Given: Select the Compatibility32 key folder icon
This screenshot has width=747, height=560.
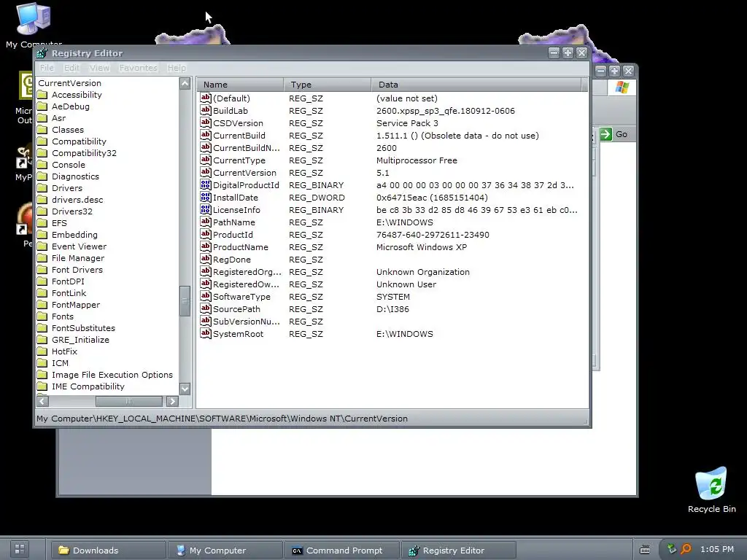Looking at the screenshot, I should [42, 153].
